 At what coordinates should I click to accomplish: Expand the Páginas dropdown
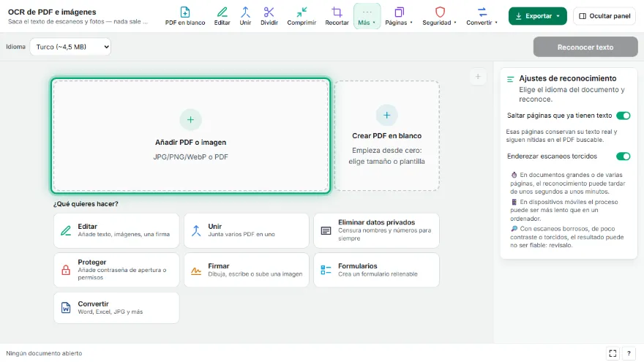[399, 16]
